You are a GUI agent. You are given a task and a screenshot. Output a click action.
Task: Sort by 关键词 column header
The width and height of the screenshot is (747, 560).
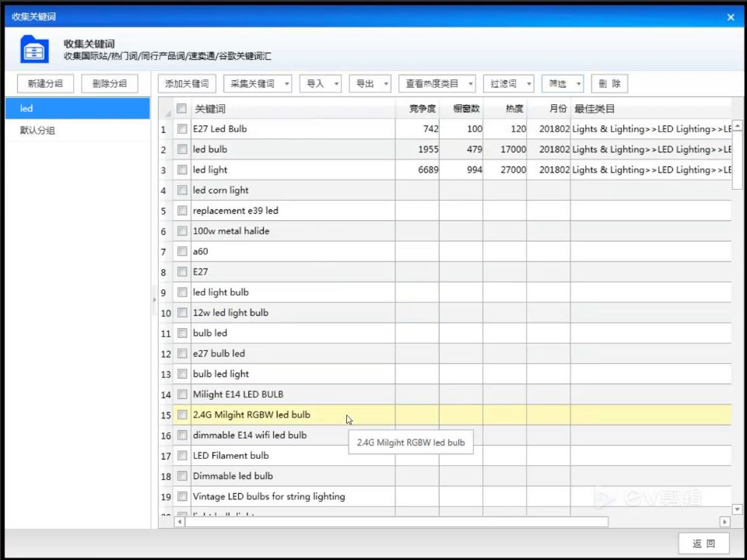pos(293,109)
